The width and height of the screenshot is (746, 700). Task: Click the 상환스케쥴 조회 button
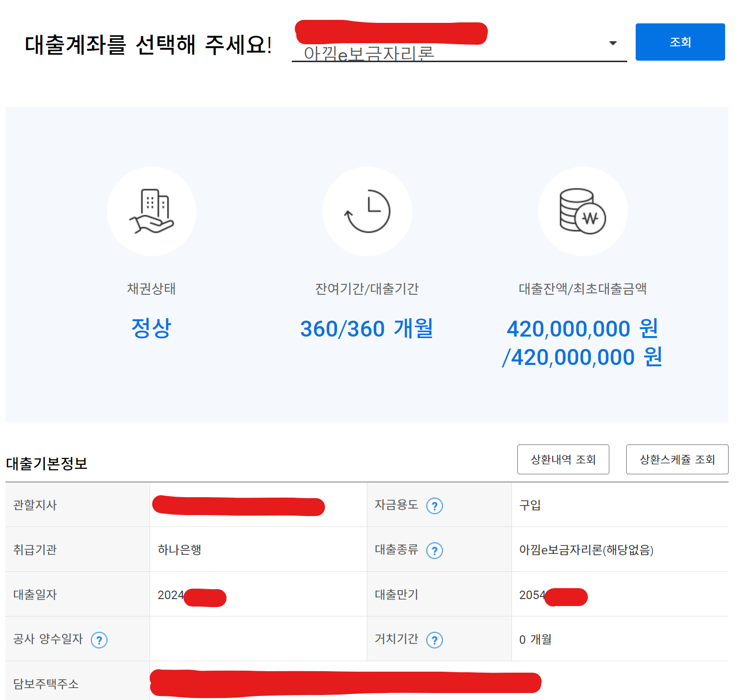(x=677, y=459)
